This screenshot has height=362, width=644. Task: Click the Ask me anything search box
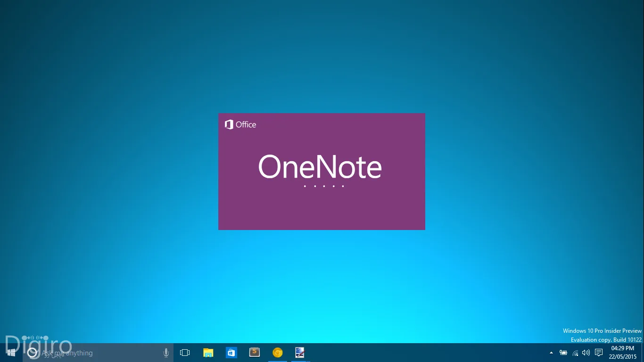pyautogui.click(x=98, y=353)
